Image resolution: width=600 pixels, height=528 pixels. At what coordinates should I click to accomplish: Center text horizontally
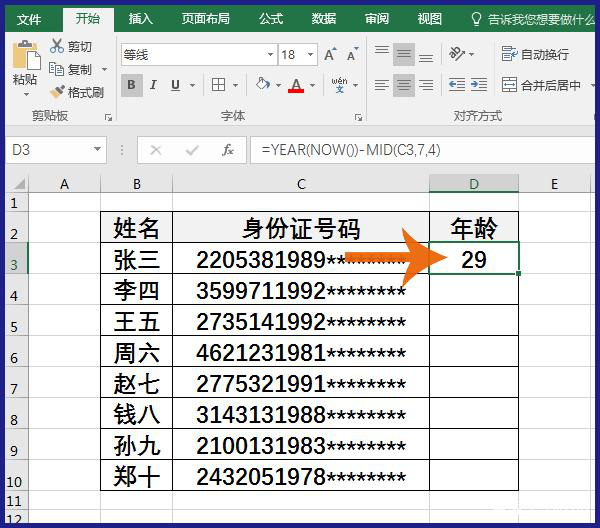pyautogui.click(x=404, y=85)
